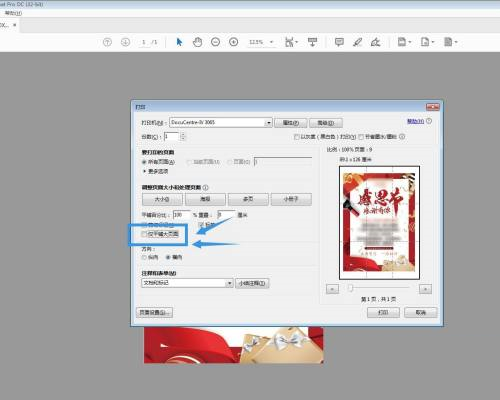Select the 纵向 portrait orientation radio
500x400 pixels.
144,257
